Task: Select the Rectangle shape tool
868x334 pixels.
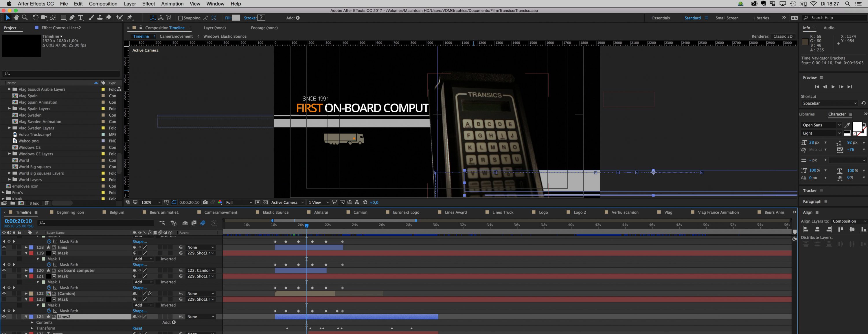Action: [x=63, y=18]
